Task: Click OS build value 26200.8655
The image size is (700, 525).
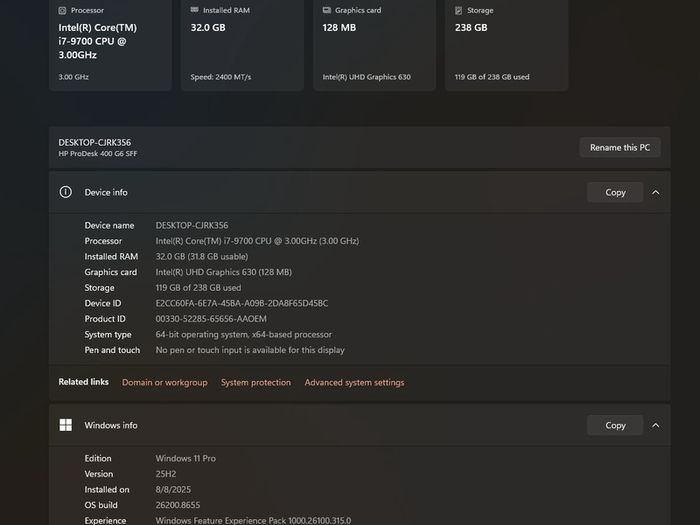Action: coord(178,505)
